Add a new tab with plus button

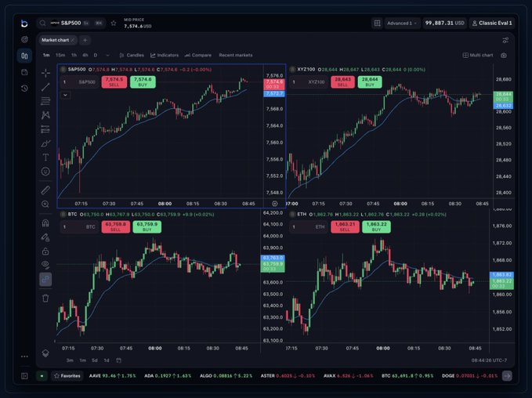(85, 40)
